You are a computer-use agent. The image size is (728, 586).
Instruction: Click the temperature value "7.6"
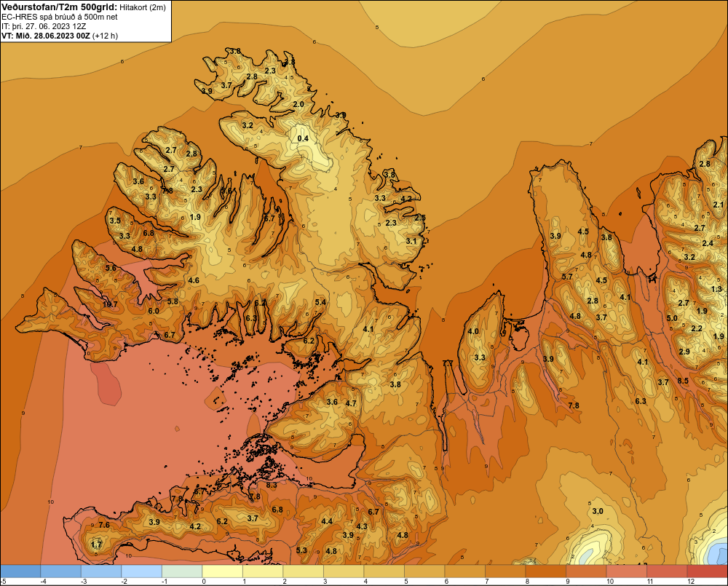coord(104,525)
